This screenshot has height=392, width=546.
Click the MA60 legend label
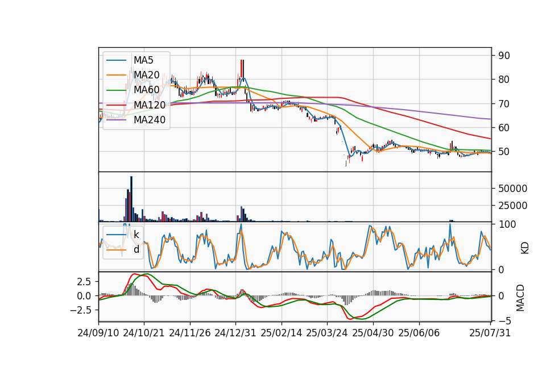[x=146, y=90]
